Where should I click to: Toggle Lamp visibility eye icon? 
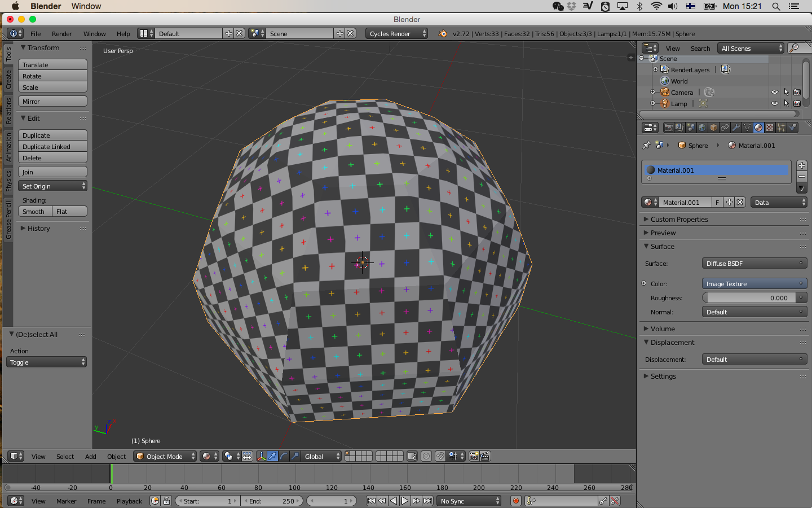[x=774, y=103]
